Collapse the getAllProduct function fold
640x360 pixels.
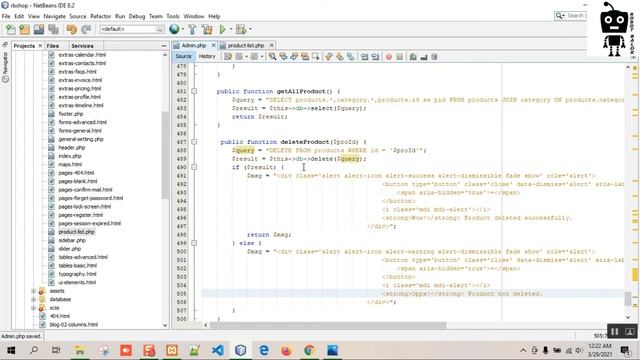[194, 91]
